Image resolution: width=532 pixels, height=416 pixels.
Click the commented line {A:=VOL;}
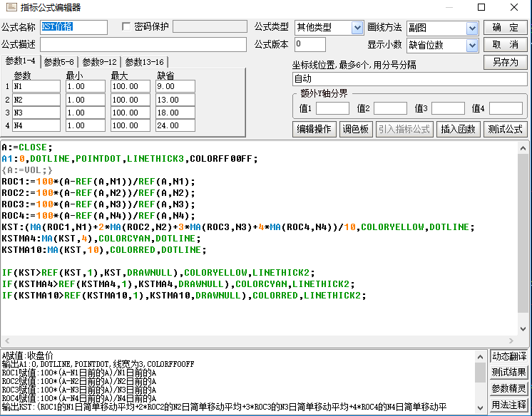tap(27, 170)
